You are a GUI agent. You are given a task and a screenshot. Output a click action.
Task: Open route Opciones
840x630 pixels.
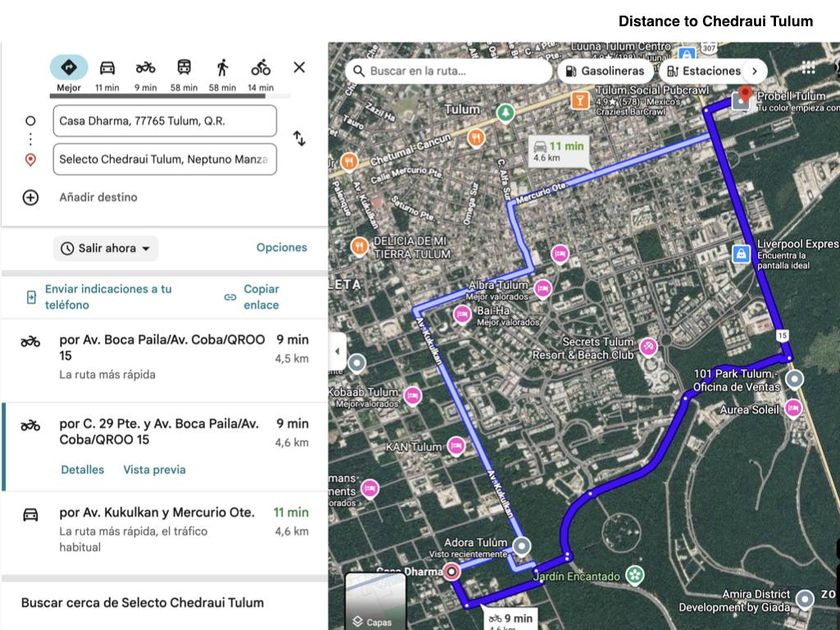tap(282, 248)
